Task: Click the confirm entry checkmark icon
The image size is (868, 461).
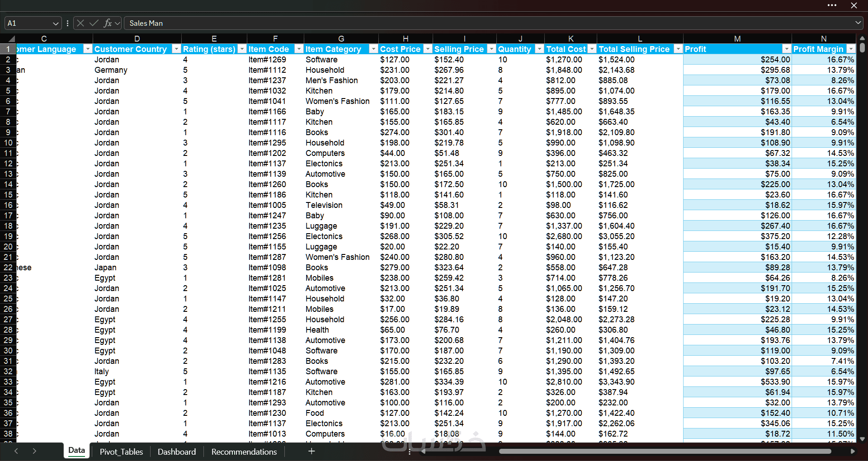Action: point(94,23)
